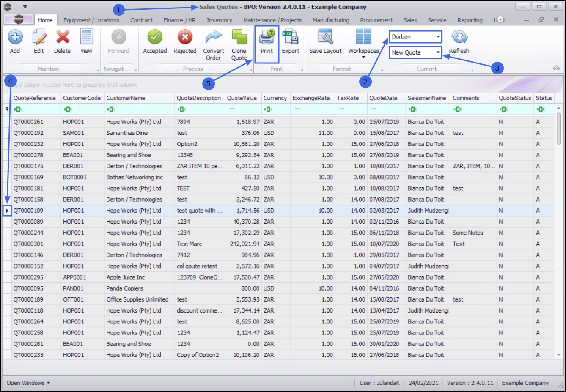The image size is (566, 392).
Task: Open the Open Windows dropdown
Action: click(x=28, y=383)
